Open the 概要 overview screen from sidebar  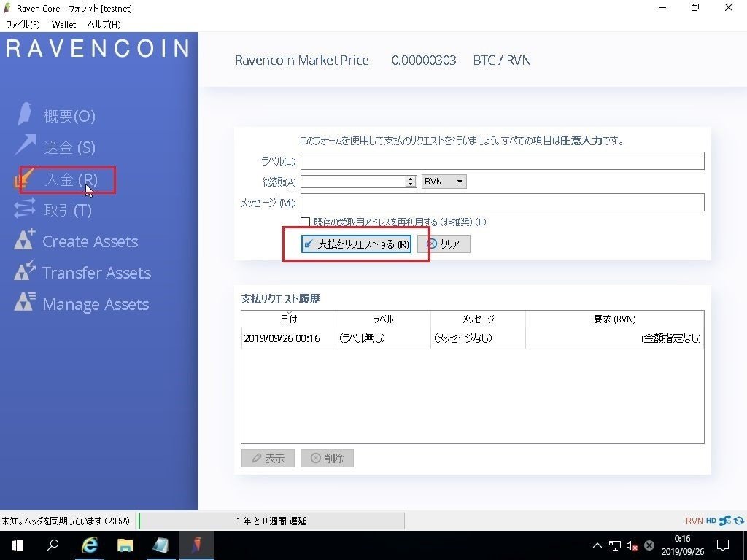coord(69,115)
